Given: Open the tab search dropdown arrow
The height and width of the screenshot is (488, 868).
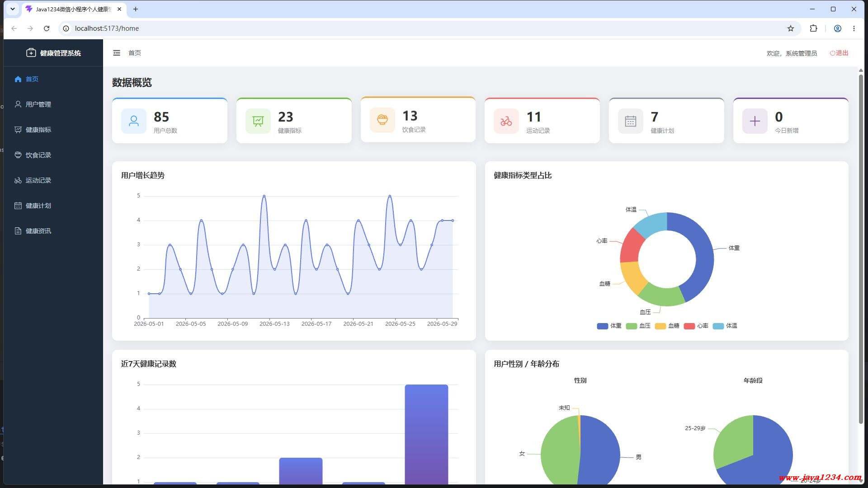Looking at the screenshot, I should [x=13, y=9].
